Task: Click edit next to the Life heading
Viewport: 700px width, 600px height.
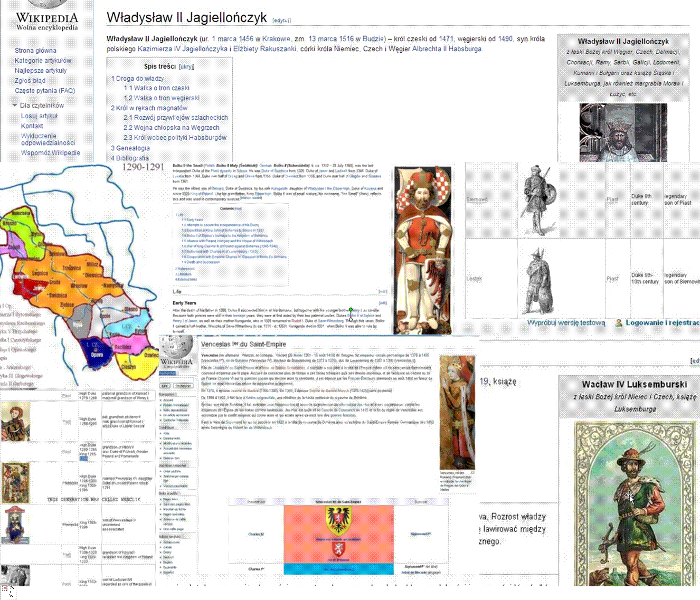Action: tap(382, 292)
